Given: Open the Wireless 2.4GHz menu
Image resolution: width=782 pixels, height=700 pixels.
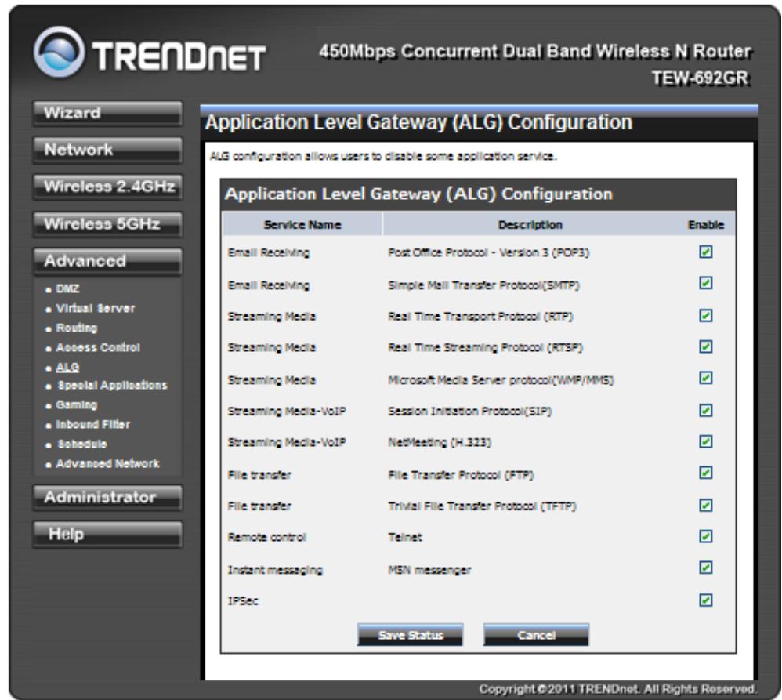Looking at the screenshot, I should 107,187.
